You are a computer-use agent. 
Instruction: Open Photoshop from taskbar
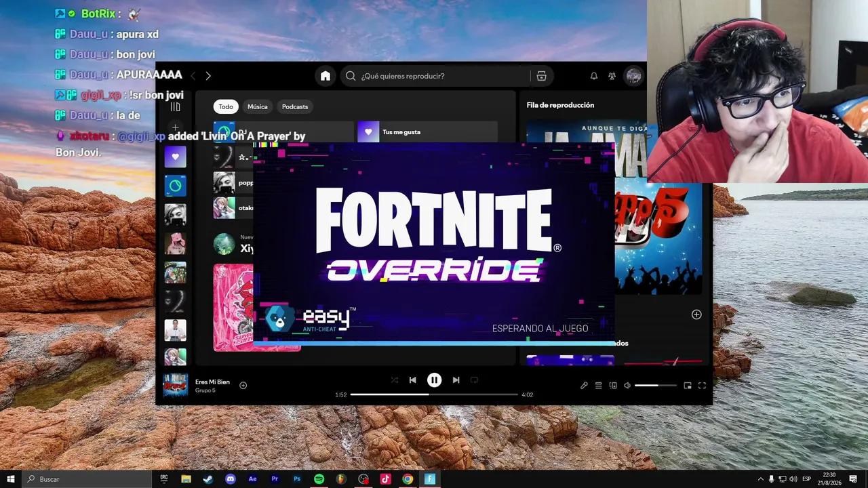point(297,479)
